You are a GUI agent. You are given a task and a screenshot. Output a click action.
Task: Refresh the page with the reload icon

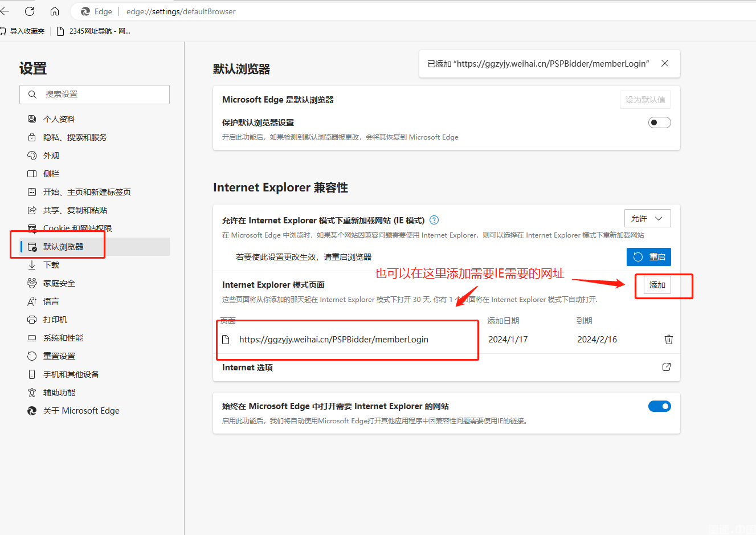pos(30,11)
